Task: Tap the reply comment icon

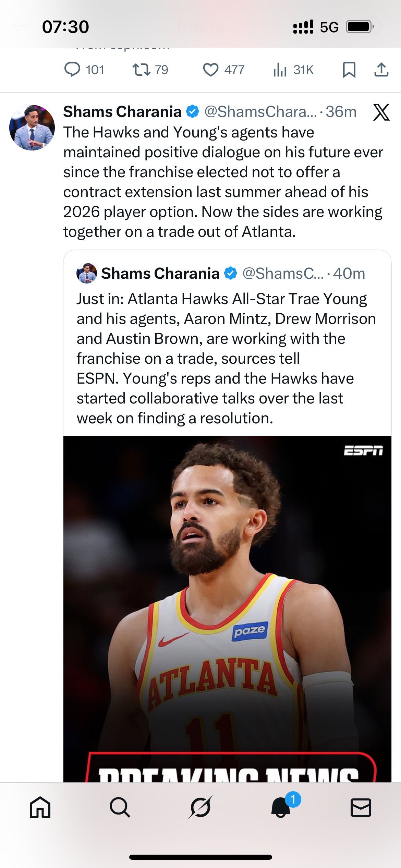Action: (72, 70)
